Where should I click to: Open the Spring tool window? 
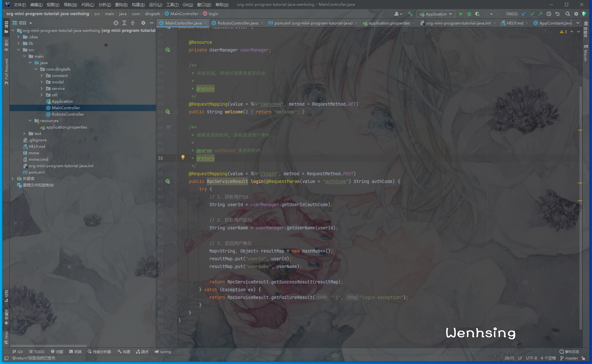pyautogui.click(x=163, y=352)
